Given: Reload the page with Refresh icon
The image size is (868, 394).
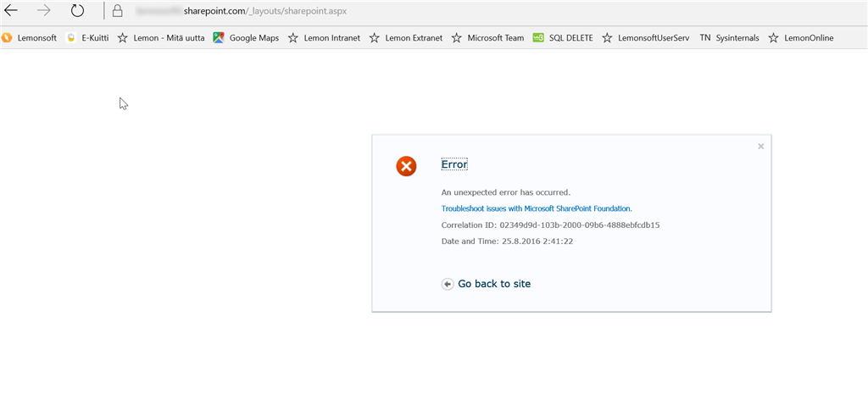Looking at the screenshot, I should [x=77, y=10].
